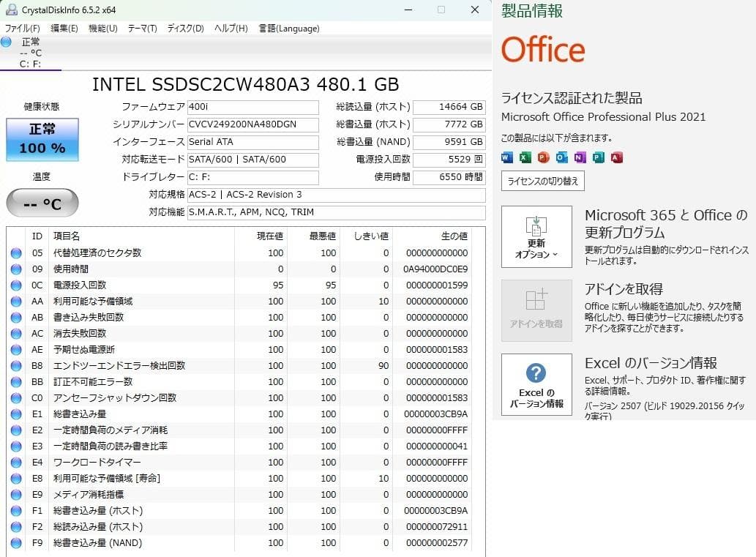The height and width of the screenshot is (557, 756).
Task: Select the Access icon
Action: pyautogui.click(x=616, y=156)
